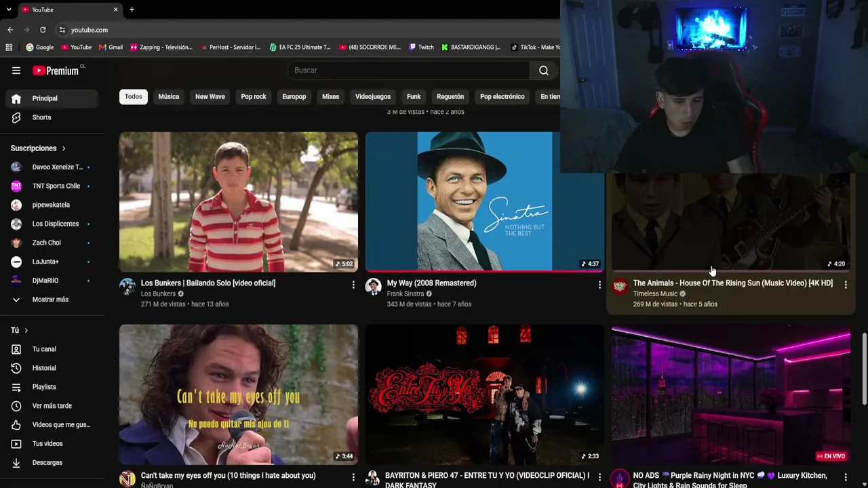
Task: Open the liked videos sidebar entry
Action: [x=52, y=425]
